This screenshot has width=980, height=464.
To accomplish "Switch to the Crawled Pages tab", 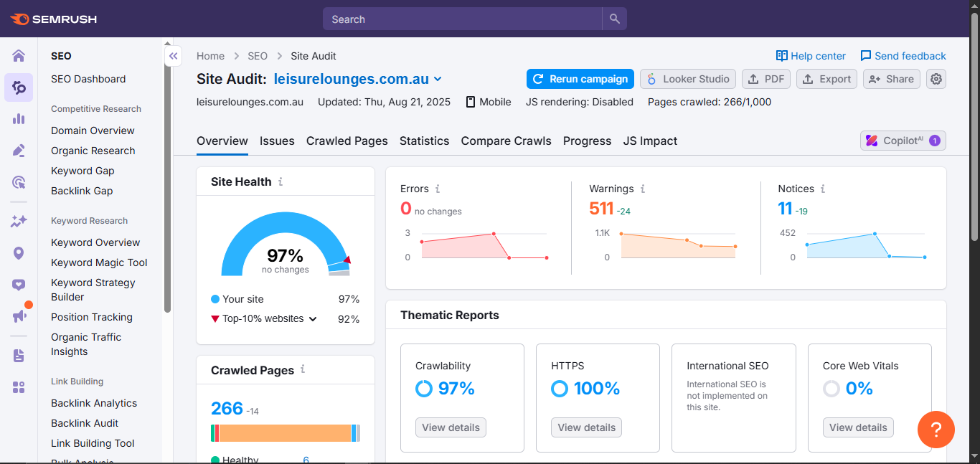I will click(347, 141).
